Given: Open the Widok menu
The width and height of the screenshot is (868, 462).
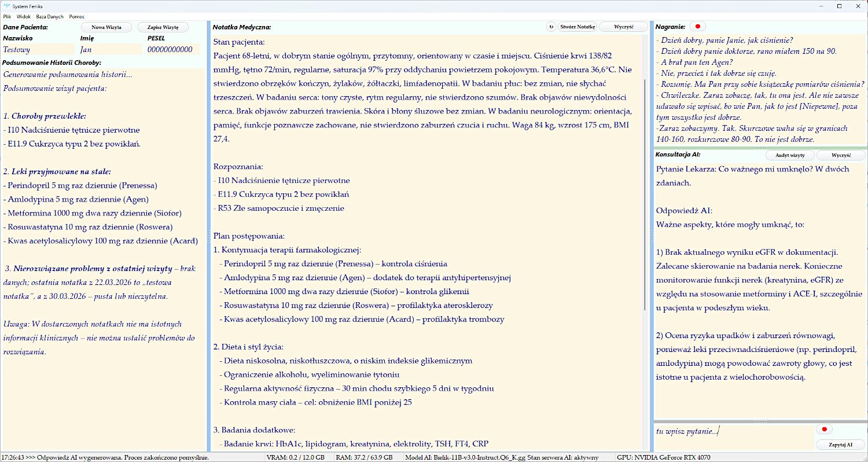Looking at the screenshot, I should click(24, 16).
